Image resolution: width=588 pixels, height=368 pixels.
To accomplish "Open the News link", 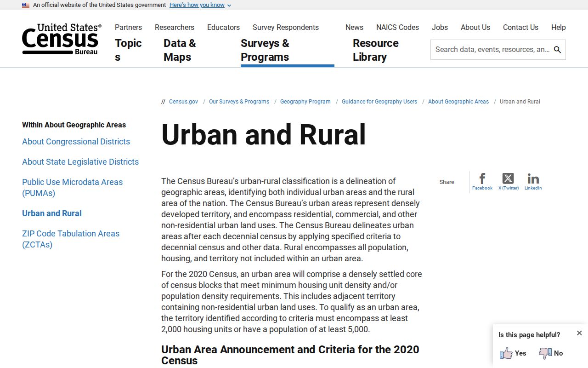I will pos(354,28).
